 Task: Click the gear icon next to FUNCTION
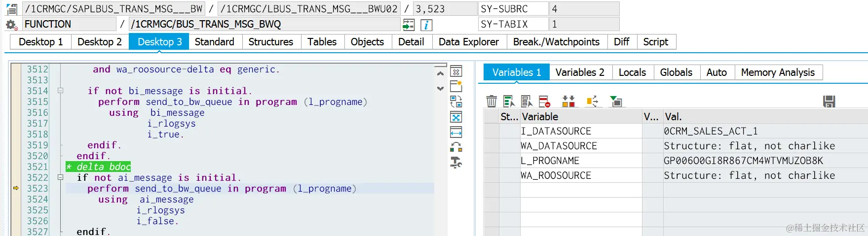tap(11, 24)
